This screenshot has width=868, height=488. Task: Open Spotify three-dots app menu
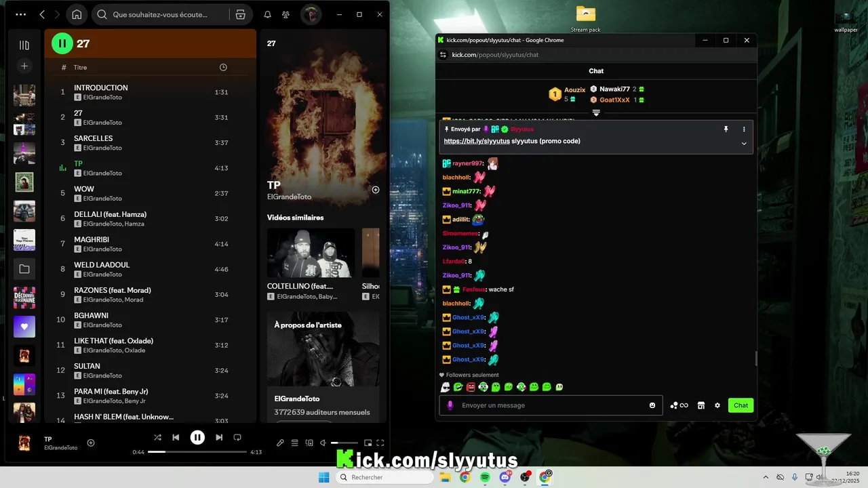pyautogui.click(x=21, y=14)
